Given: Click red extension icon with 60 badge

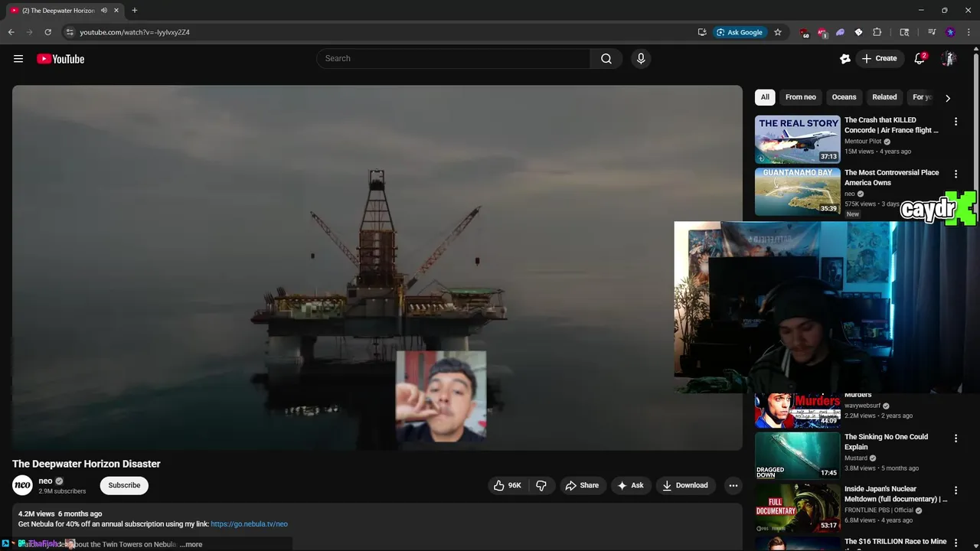Looking at the screenshot, I should [x=804, y=33].
